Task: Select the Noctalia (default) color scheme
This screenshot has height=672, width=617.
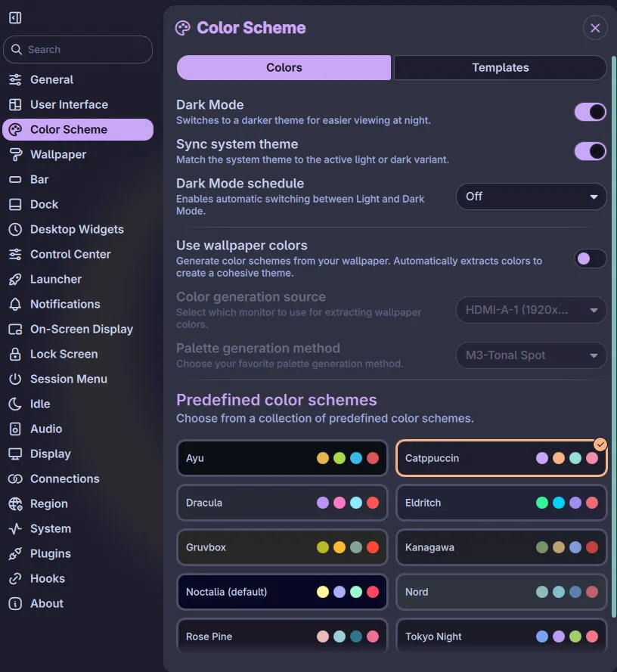Action: point(282,592)
